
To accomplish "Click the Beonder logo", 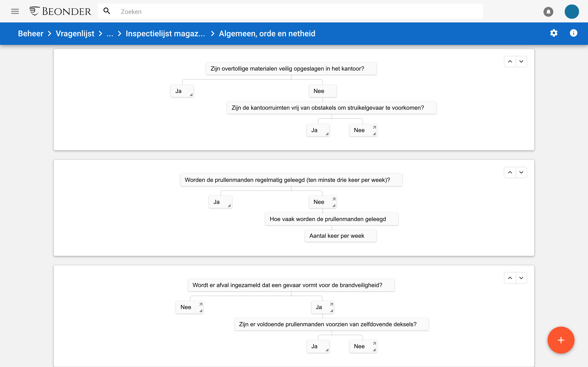I will coord(60,11).
